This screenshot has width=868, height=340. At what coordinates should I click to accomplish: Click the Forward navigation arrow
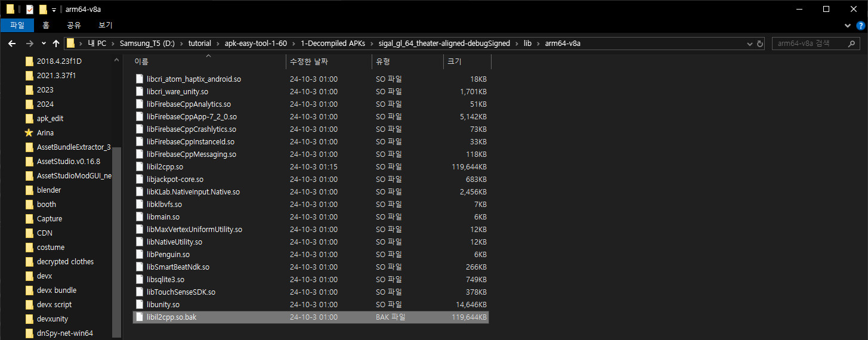(x=29, y=44)
